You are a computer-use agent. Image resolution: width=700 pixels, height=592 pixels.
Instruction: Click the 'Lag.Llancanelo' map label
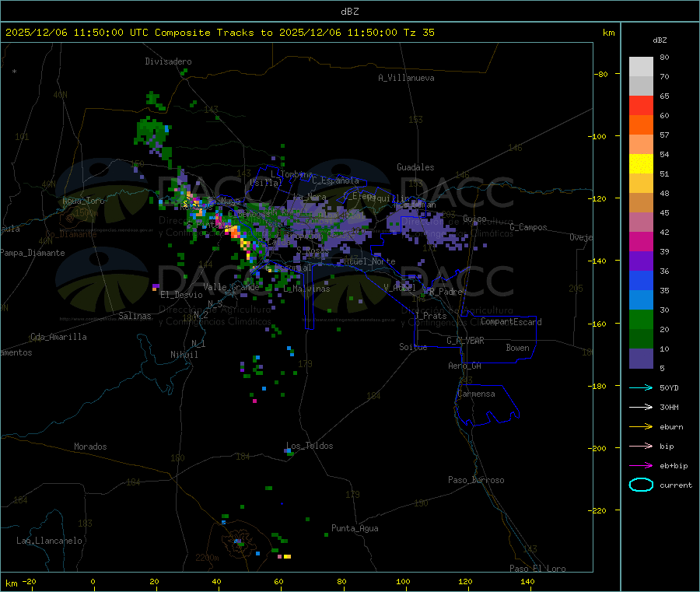50,541
